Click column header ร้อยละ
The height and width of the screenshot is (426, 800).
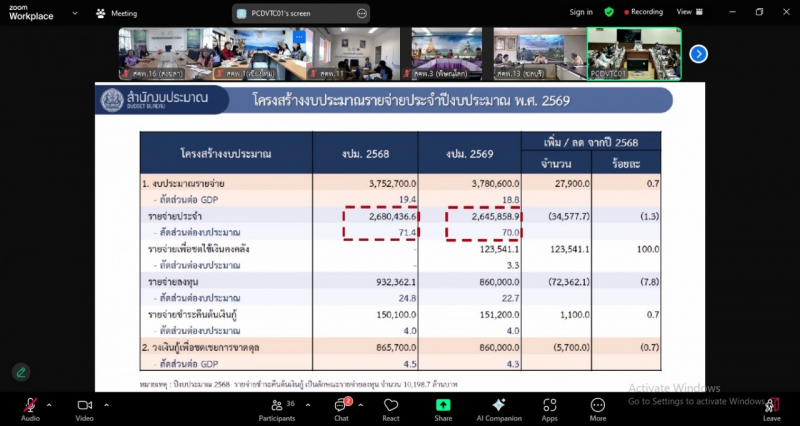pyautogui.click(x=626, y=164)
